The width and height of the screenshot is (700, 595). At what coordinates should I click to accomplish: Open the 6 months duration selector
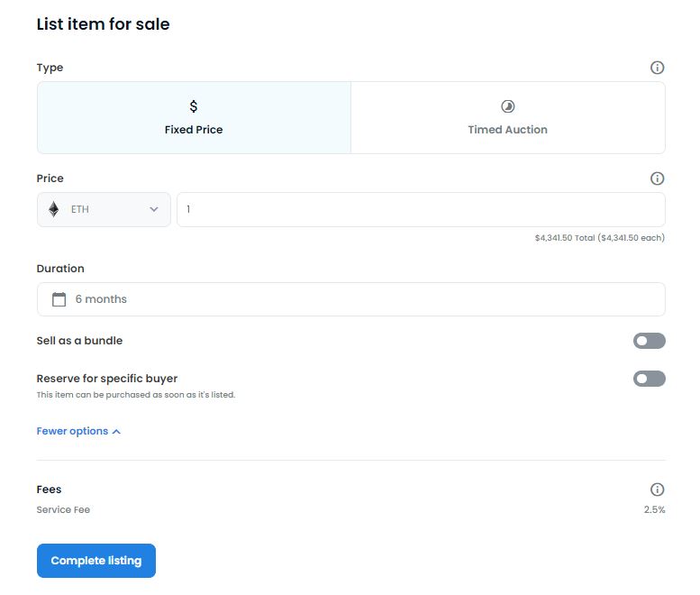click(x=350, y=299)
